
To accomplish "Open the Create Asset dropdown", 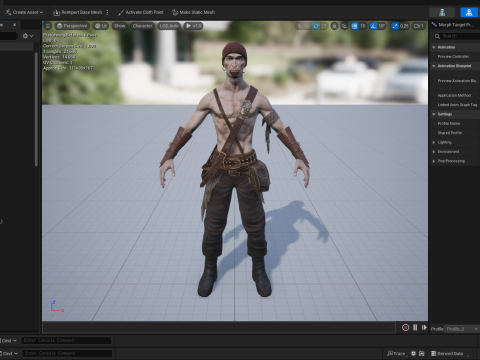I will pyautogui.click(x=24, y=12).
